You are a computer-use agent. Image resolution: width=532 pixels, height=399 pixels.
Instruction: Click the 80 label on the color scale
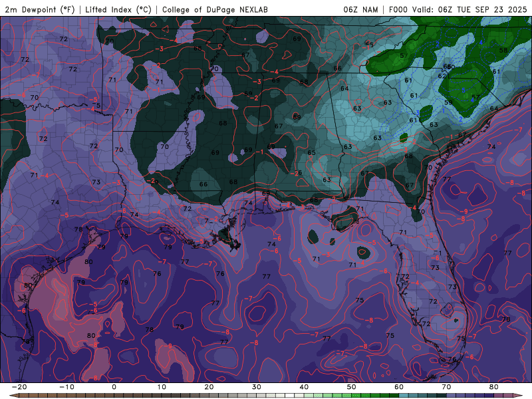[494, 387]
